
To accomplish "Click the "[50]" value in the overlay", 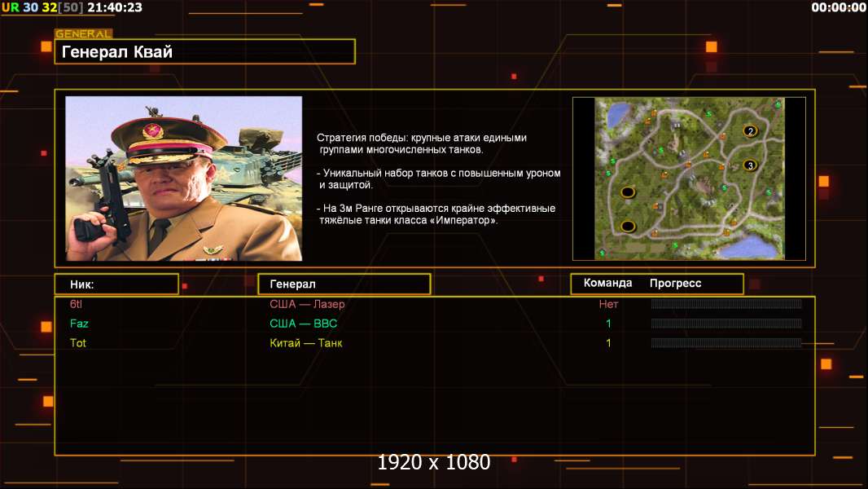I will pyautogui.click(x=70, y=8).
